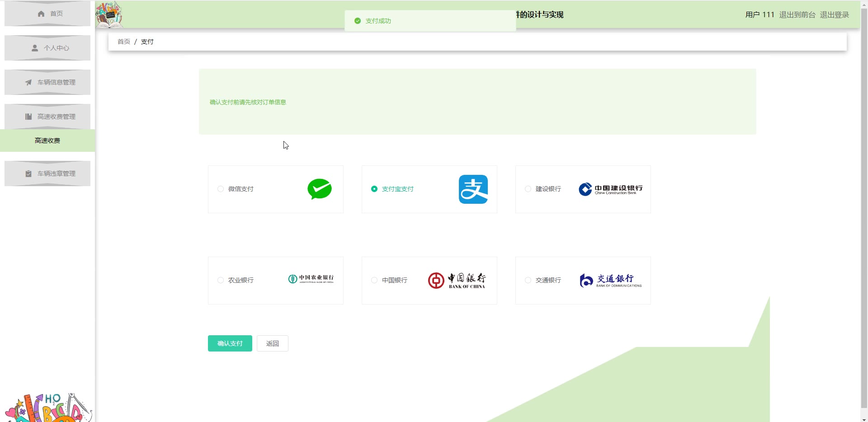Click the chart icon beside 高速收费管理
This screenshot has height=422, width=868.
point(28,117)
